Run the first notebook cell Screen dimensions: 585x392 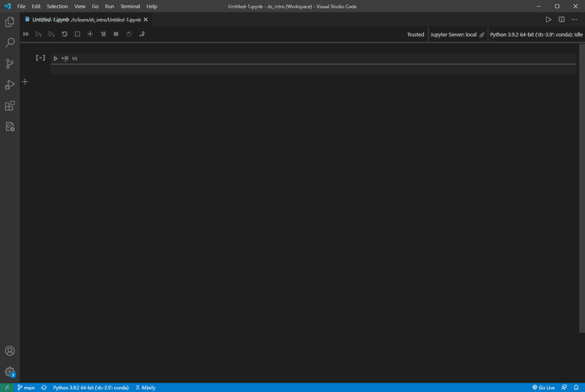click(x=56, y=59)
